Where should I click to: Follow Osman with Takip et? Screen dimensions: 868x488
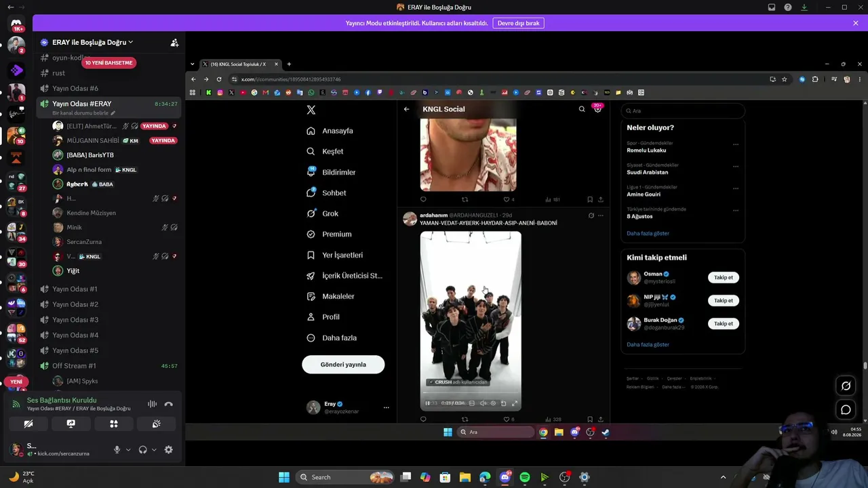tap(724, 277)
